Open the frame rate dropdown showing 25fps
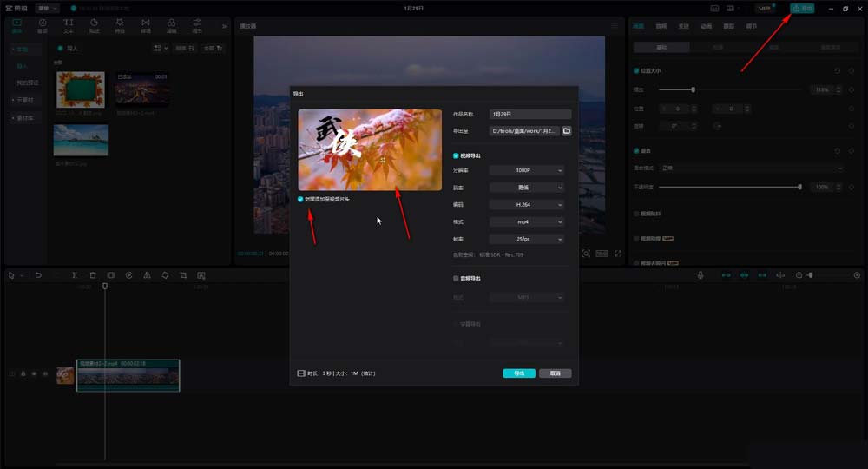This screenshot has width=868, height=469. [x=526, y=239]
